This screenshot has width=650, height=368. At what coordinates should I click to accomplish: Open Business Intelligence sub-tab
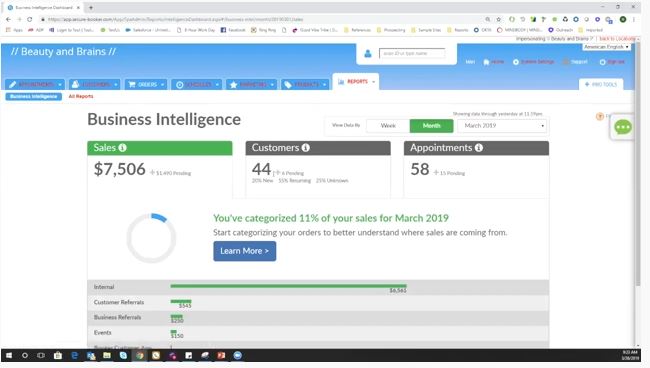tap(34, 96)
